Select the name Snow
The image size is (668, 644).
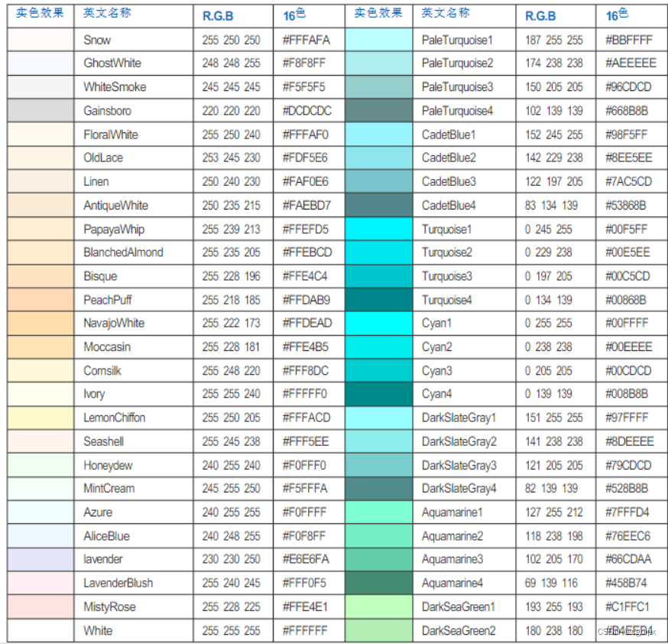(x=97, y=40)
